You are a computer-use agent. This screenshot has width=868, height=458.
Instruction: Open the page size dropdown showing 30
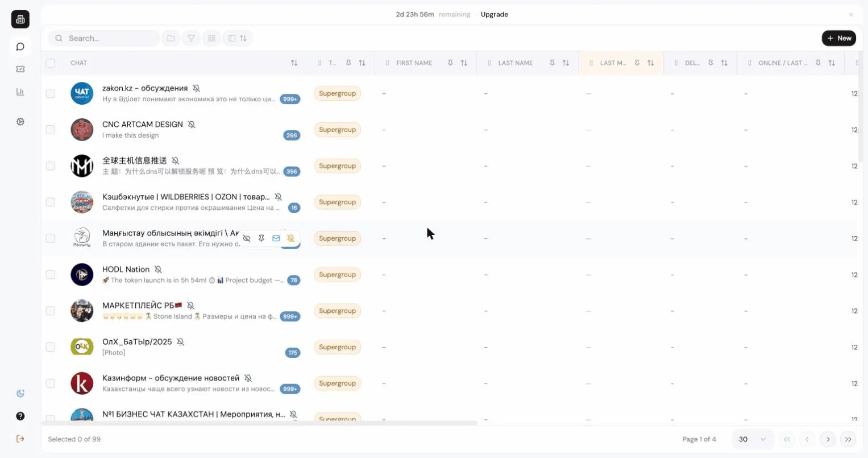point(753,439)
